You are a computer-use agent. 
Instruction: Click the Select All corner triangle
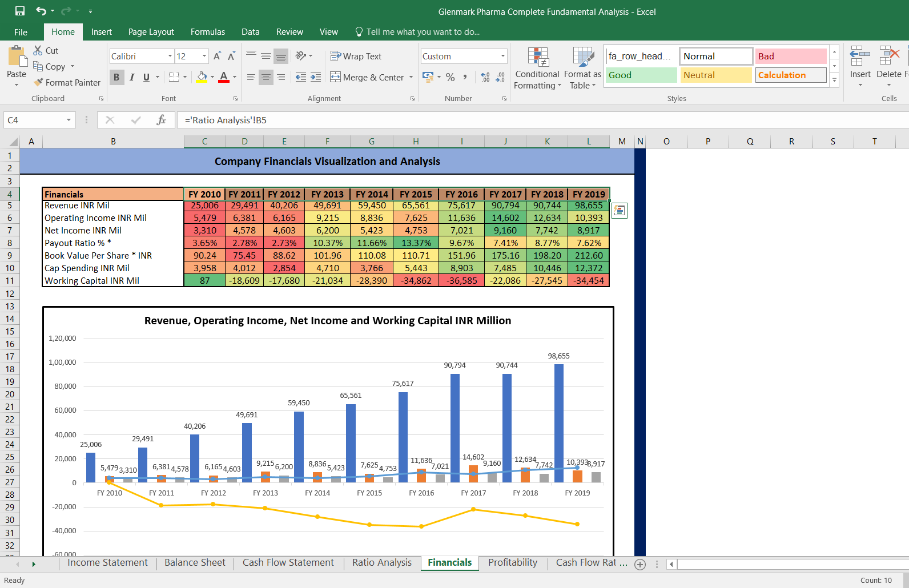pyautogui.click(x=13, y=142)
